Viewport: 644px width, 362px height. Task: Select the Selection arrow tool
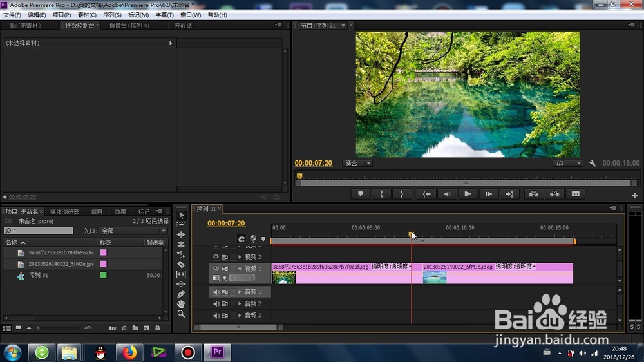(x=181, y=215)
